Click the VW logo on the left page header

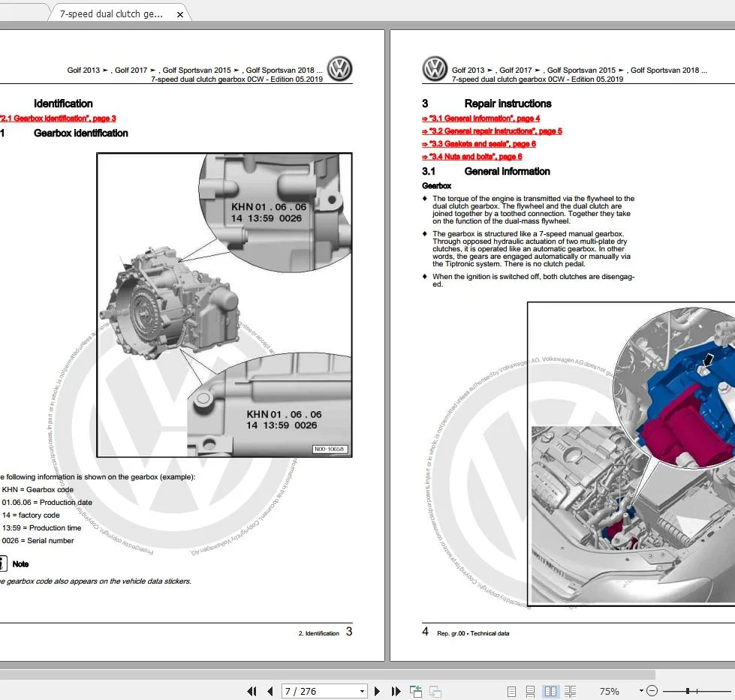[340, 69]
